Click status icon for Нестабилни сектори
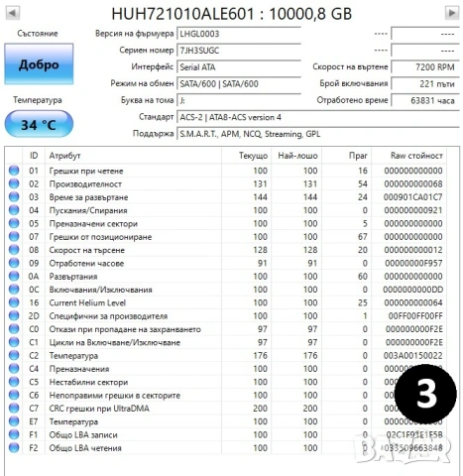The height and width of the screenshot is (476, 463). coord(14,382)
